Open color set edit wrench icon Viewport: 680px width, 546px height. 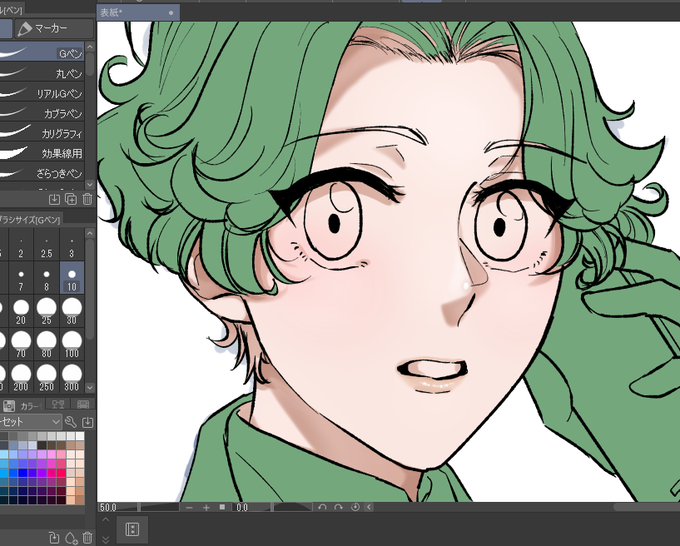click(70, 422)
